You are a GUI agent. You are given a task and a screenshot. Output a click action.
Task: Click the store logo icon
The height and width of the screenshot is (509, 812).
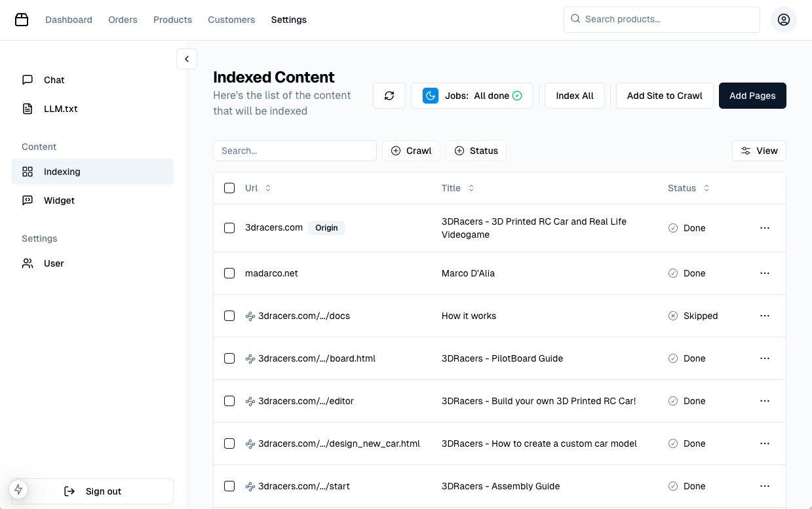click(22, 20)
